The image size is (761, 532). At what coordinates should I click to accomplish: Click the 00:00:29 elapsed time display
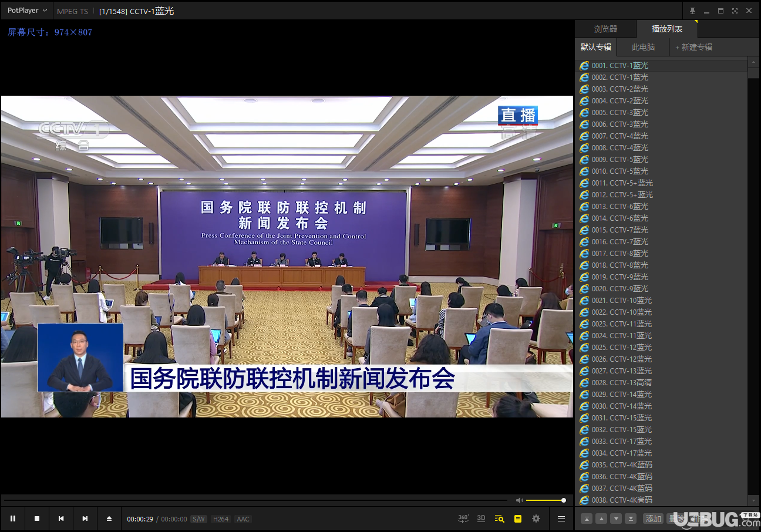140,519
